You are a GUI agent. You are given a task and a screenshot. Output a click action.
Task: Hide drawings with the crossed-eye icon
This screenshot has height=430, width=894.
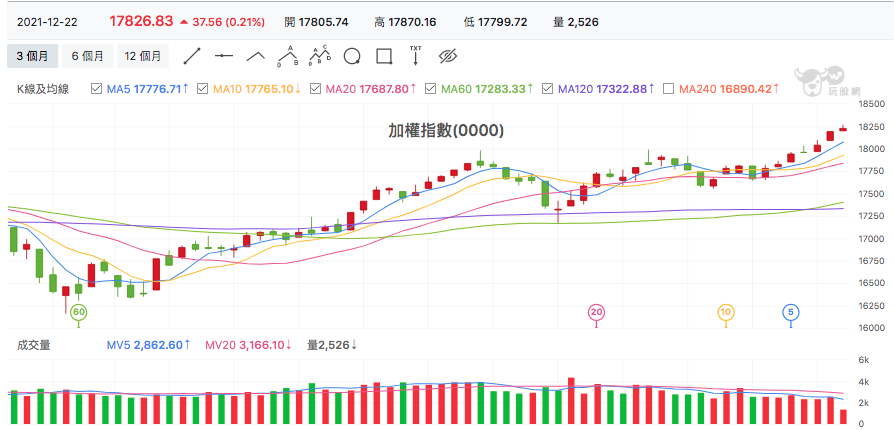coord(448,56)
